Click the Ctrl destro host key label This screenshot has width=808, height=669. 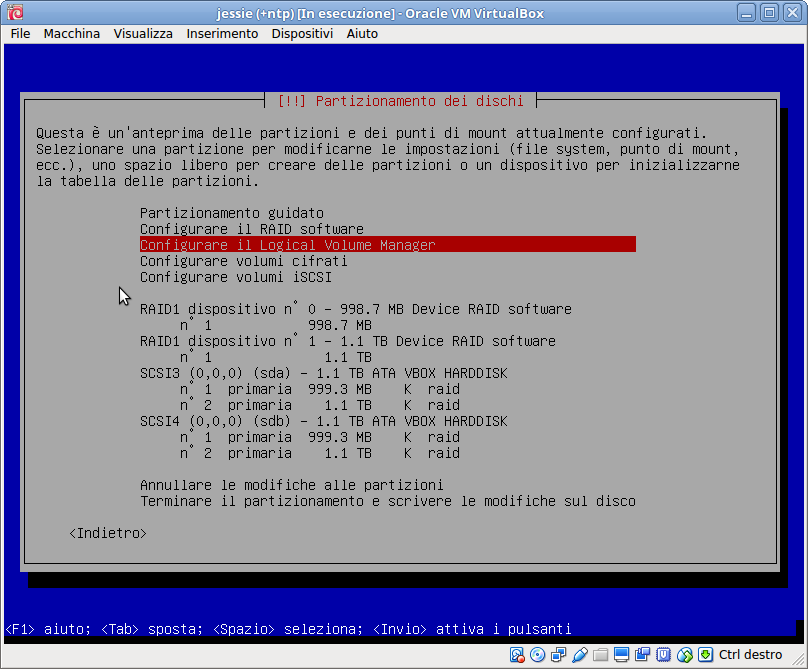pyautogui.click(x=750, y=655)
